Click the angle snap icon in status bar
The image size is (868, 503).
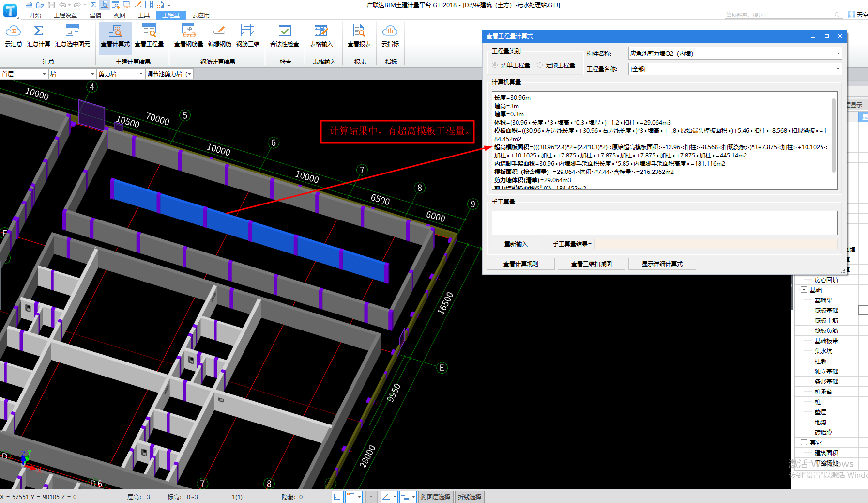click(x=386, y=497)
